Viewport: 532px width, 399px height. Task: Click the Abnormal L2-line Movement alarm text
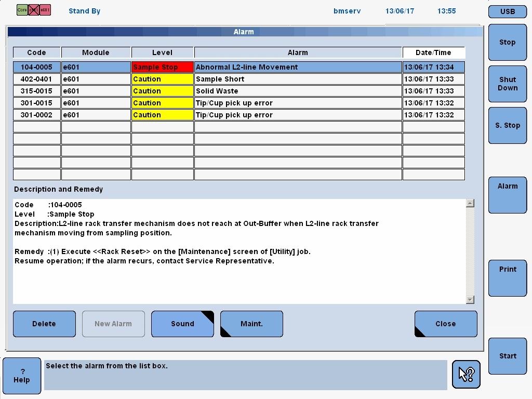247,67
